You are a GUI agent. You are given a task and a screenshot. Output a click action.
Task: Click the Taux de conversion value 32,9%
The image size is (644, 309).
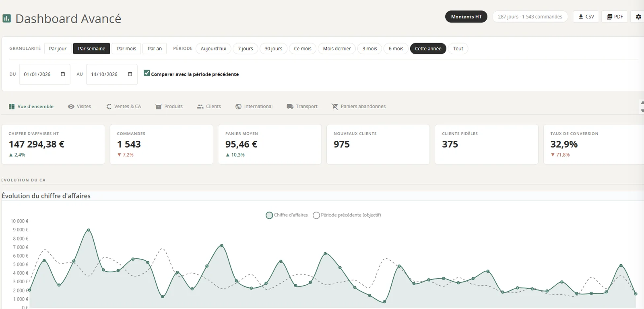click(564, 144)
